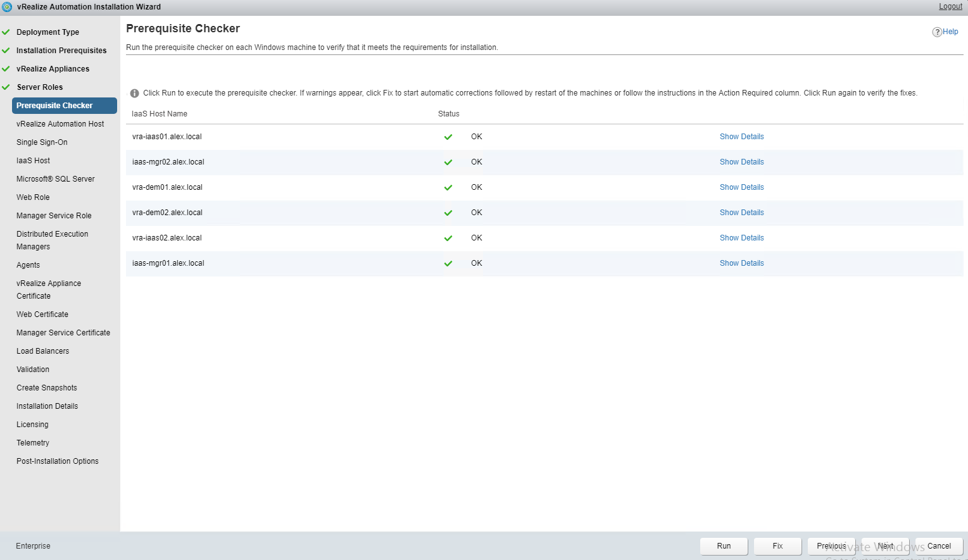968x560 pixels.
Task: Show details for vra-dem01.alex.local
Action: pyautogui.click(x=741, y=187)
